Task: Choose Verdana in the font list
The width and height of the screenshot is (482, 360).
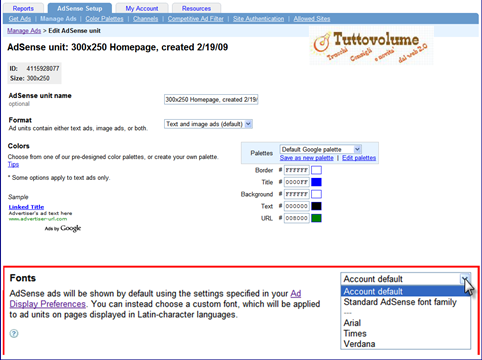Action: click(406, 344)
